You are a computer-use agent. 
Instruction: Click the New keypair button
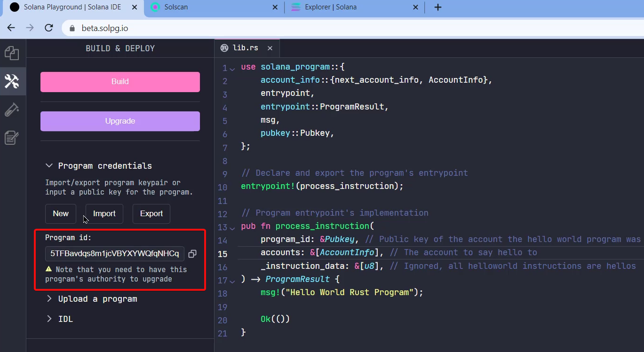(61, 213)
